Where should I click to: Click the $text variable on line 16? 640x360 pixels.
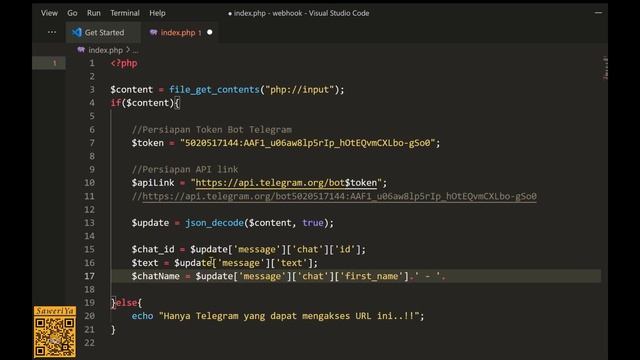point(144,263)
